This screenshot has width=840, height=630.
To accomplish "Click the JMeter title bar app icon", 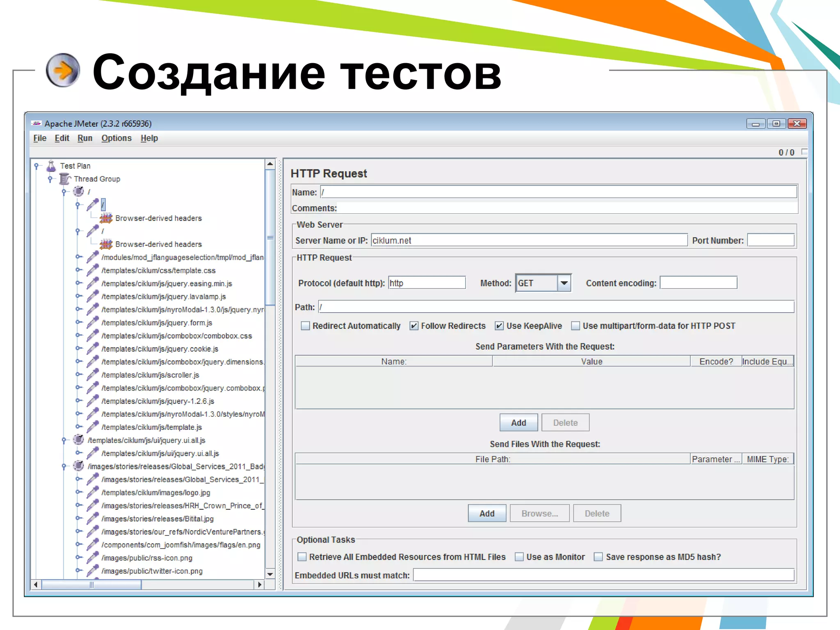I will [x=37, y=123].
